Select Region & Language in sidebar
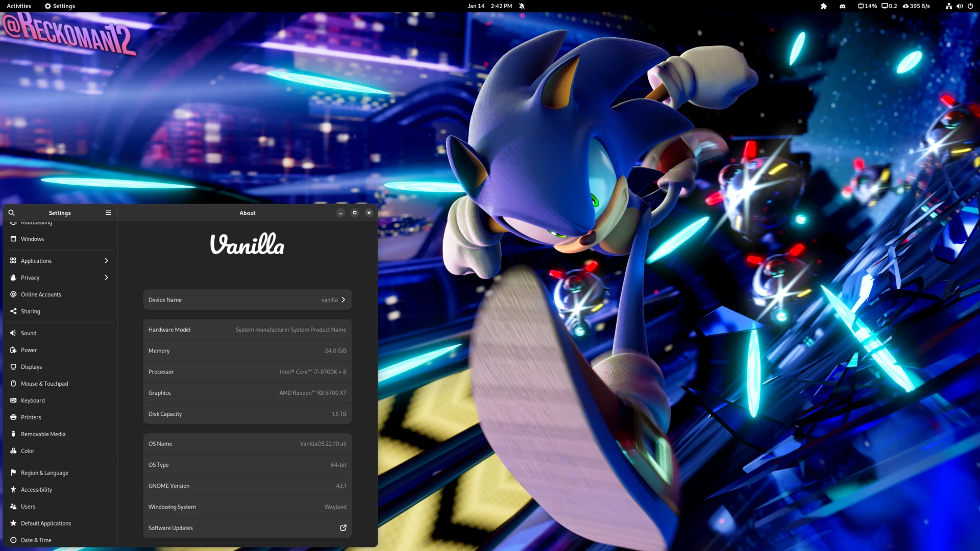This screenshot has height=551, width=980. click(x=60, y=473)
